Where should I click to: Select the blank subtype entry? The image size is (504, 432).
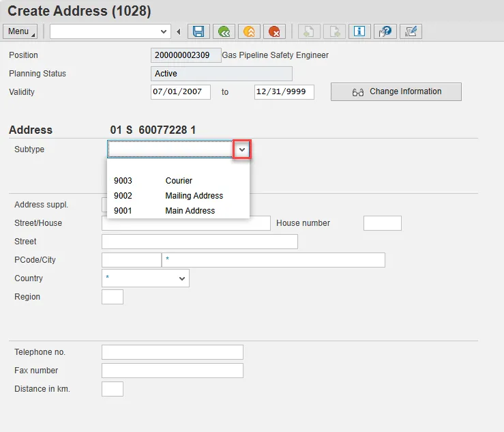click(x=178, y=166)
